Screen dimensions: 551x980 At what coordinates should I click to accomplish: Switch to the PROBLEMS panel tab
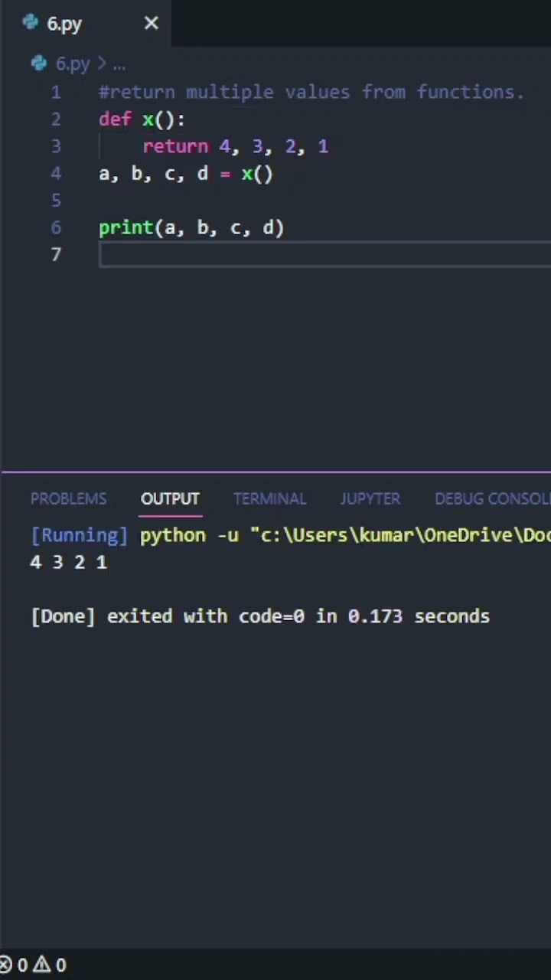pyautogui.click(x=68, y=498)
